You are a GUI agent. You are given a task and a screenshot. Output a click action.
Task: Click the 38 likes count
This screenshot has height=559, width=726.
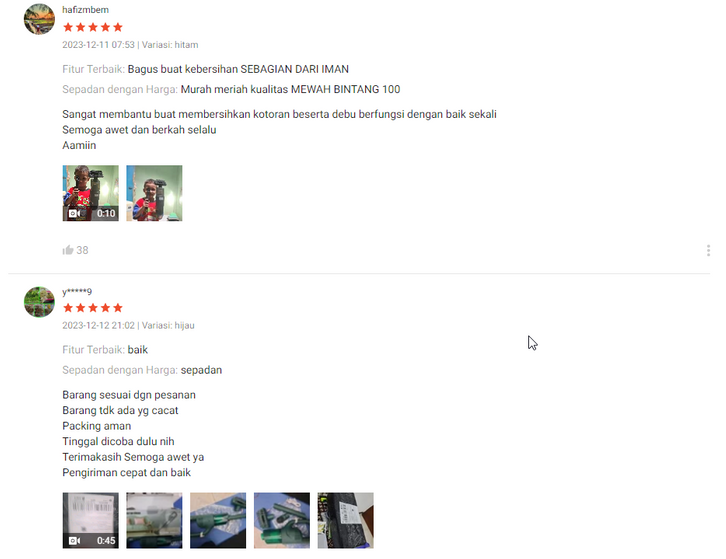82,250
